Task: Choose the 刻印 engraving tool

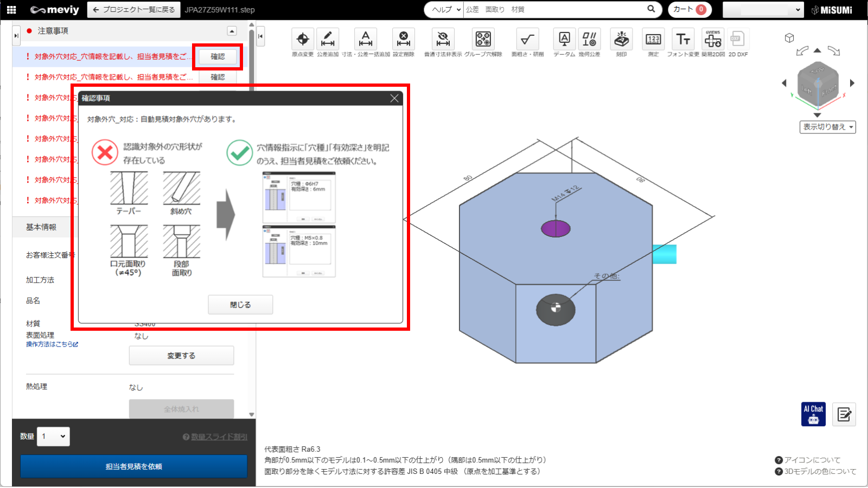Action: pos(621,40)
